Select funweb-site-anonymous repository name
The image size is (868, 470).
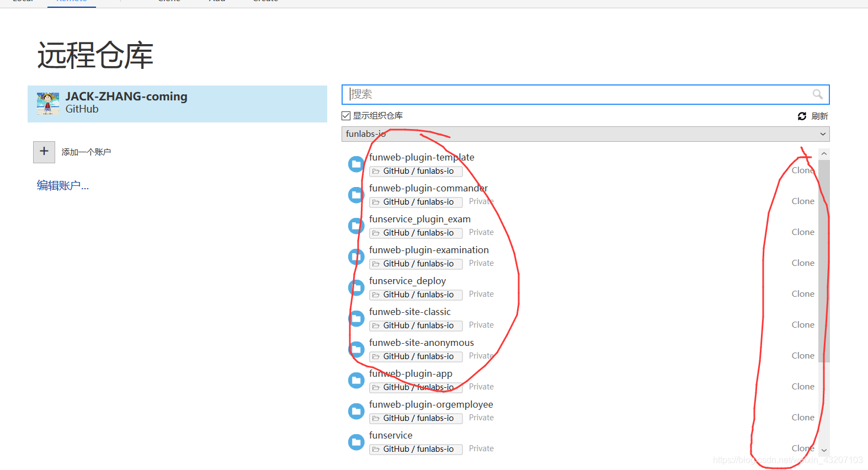422,343
